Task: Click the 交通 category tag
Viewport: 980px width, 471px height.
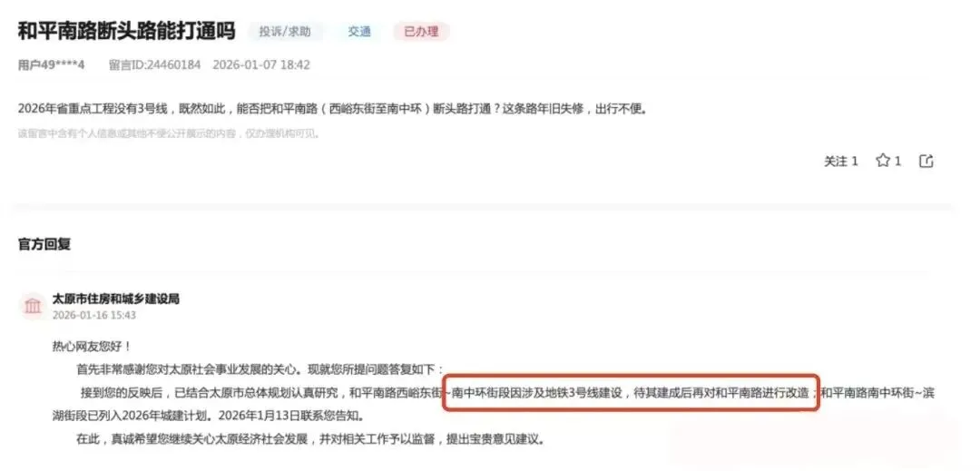Action: click(x=359, y=31)
